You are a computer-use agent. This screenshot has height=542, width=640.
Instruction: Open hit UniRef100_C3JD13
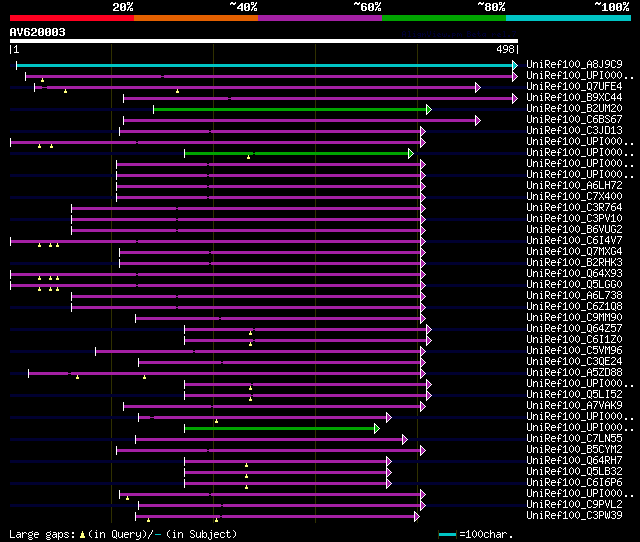[574, 131]
